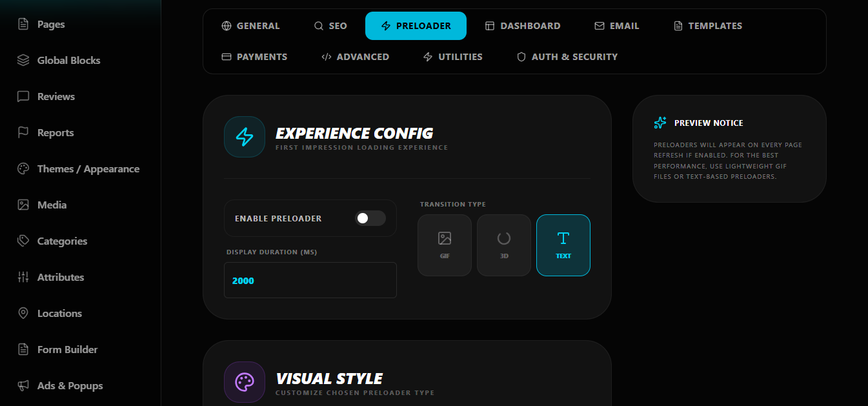Click the Themes / Appearance palette icon
Viewport: 868px width, 406px height.
(x=23, y=169)
